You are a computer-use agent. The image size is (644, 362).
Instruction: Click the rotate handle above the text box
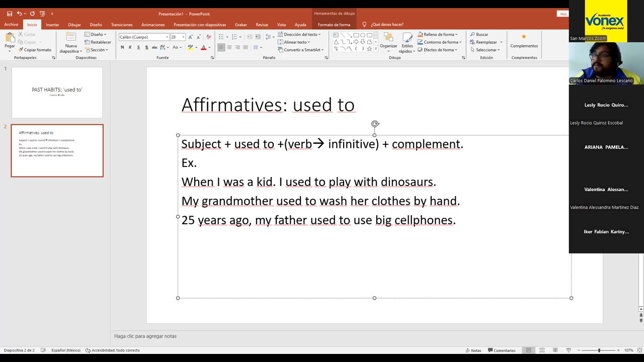pos(375,124)
